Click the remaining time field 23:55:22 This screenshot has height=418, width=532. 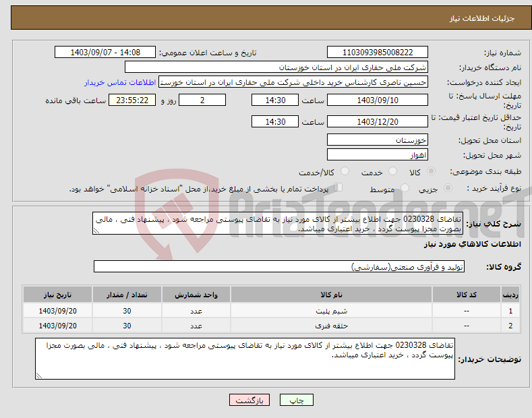(x=132, y=100)
